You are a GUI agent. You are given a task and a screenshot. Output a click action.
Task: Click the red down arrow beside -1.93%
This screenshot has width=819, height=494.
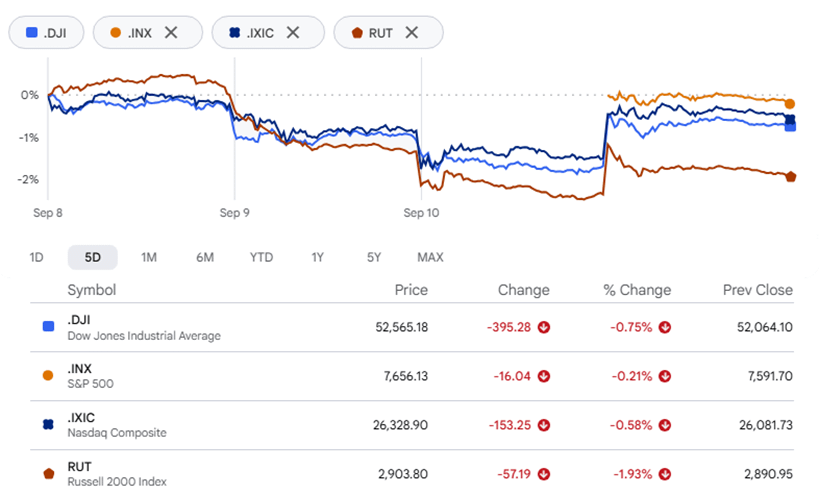point(664,474)
